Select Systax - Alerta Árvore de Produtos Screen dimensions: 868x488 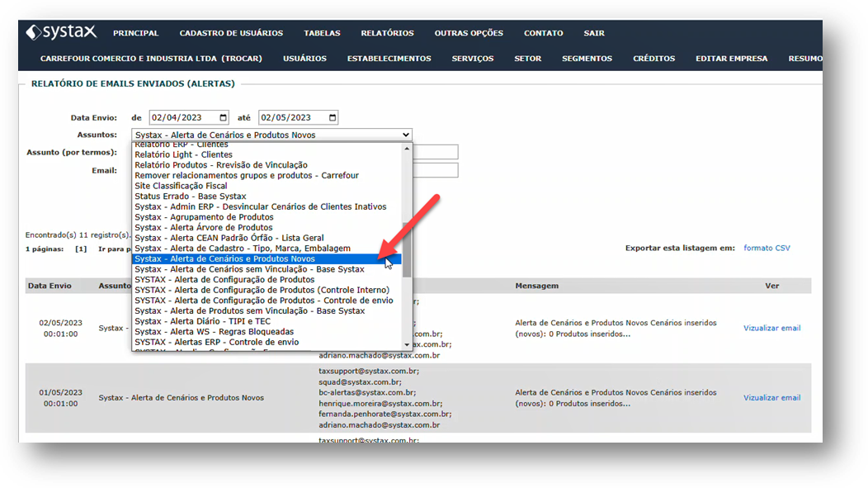(x=267, y=228)
